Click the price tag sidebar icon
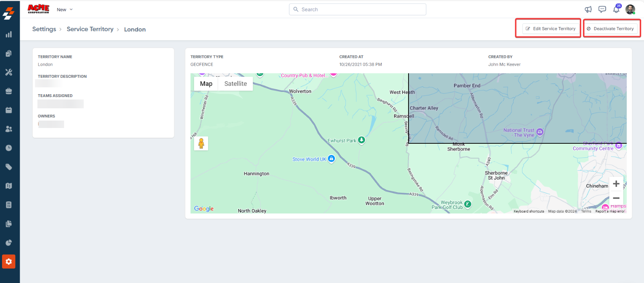Image resolution: width=644 pixels, height=283 pixels. pos(8,167)
